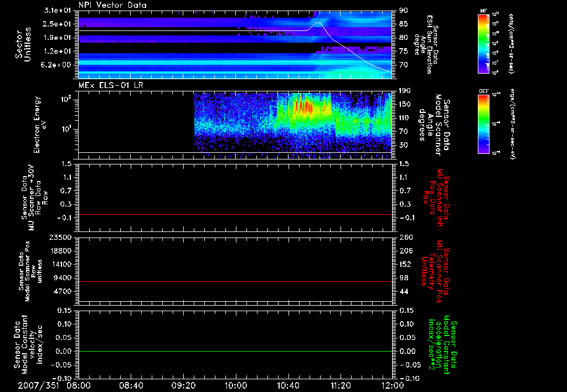Click the 08:00 time axis label

click(x=79, y=384)
